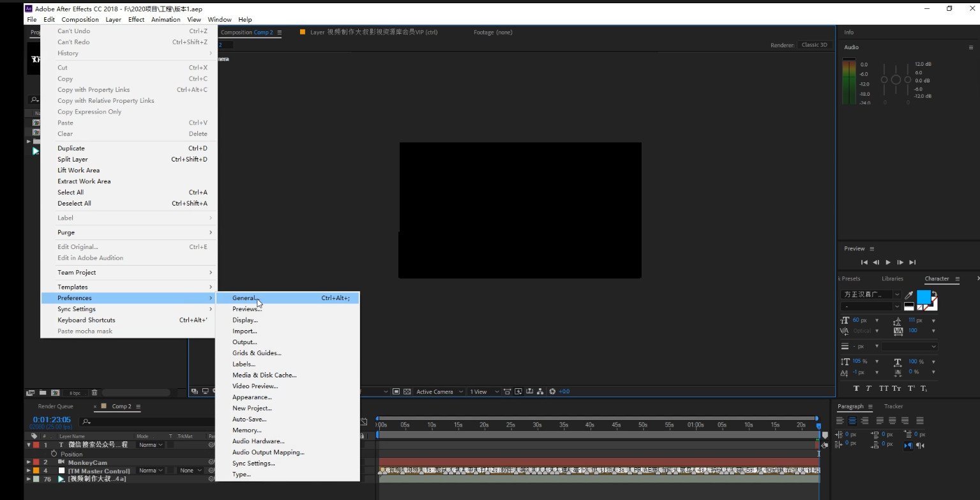
Task: Step to previous frame in Preview panel
Action: [x=876, y=262]
